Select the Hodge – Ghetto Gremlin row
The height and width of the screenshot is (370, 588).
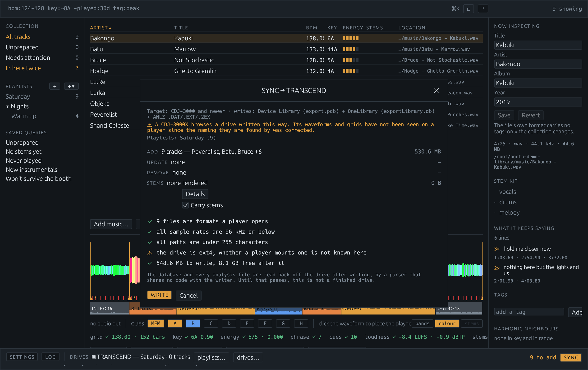point(286,71)
